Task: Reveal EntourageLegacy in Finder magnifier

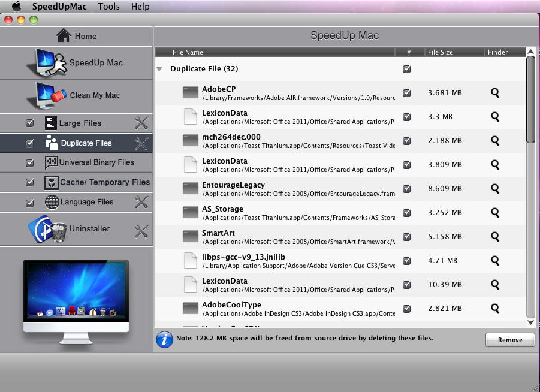Action: (495, 188)
